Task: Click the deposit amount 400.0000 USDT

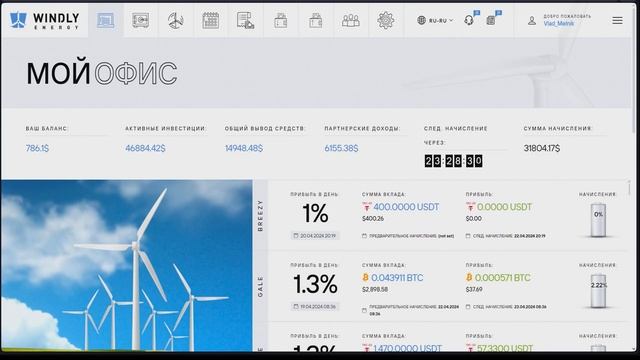Action: click(406, 207)
